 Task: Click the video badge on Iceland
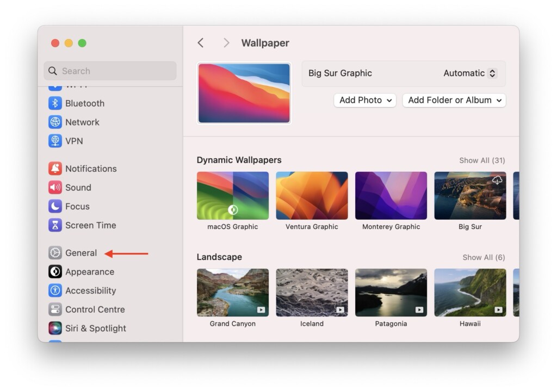[341, 309]
